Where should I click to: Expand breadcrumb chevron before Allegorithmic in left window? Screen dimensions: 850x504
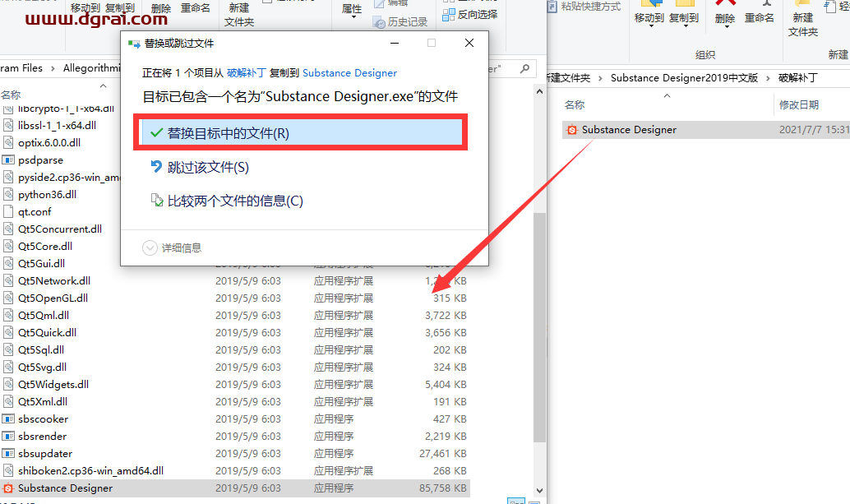coord(53,68)
